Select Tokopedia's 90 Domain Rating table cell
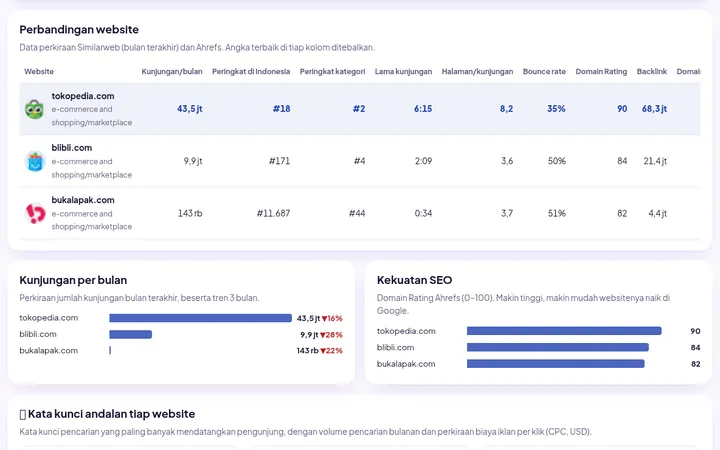 (x=622, y=109)
